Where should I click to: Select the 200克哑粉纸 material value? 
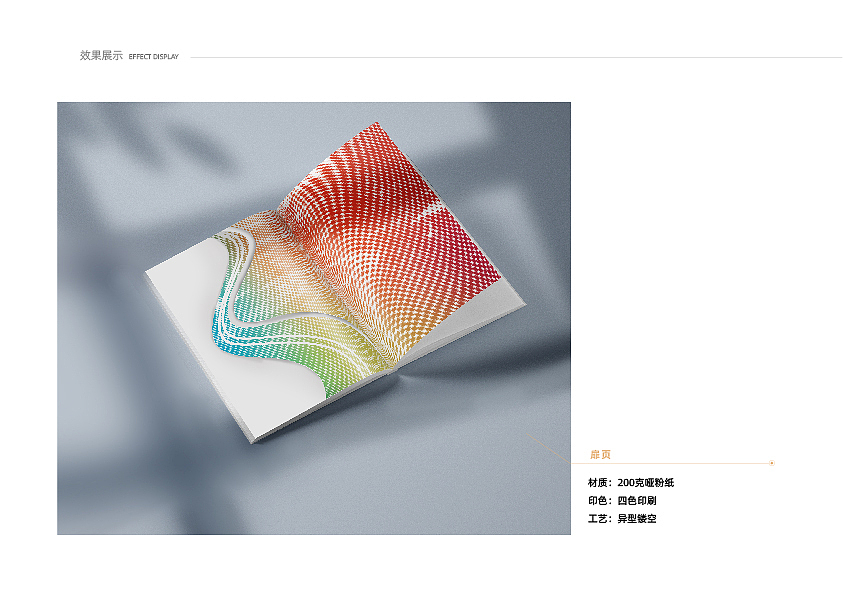click(646, 483)
